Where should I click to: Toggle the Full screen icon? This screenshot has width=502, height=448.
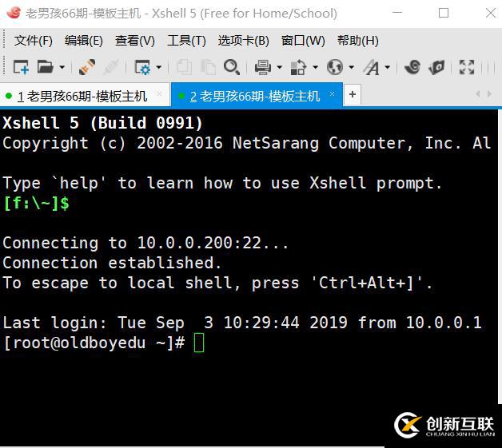[x=467, y=67]
